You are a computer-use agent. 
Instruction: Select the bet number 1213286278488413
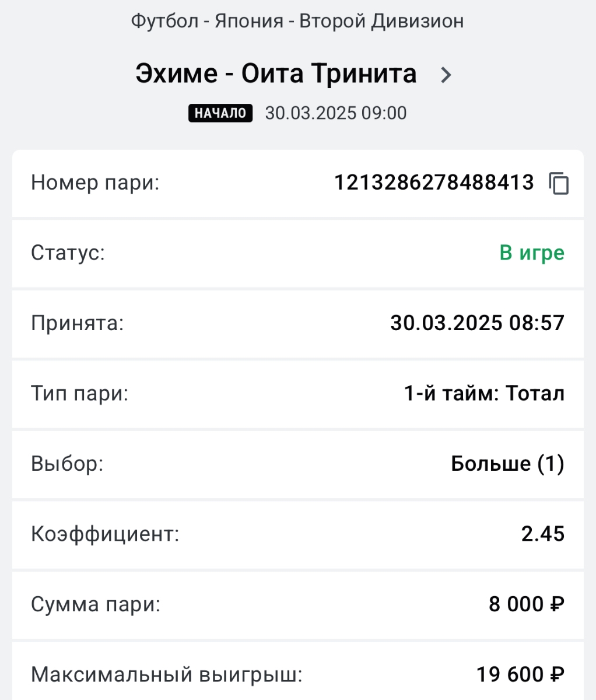(434, 183)
